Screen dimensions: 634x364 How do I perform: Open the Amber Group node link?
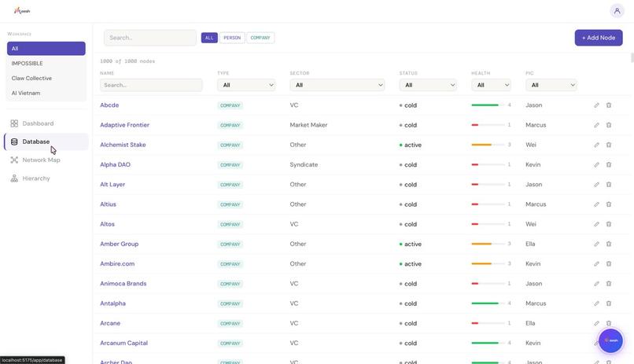[x=120, y=244]
